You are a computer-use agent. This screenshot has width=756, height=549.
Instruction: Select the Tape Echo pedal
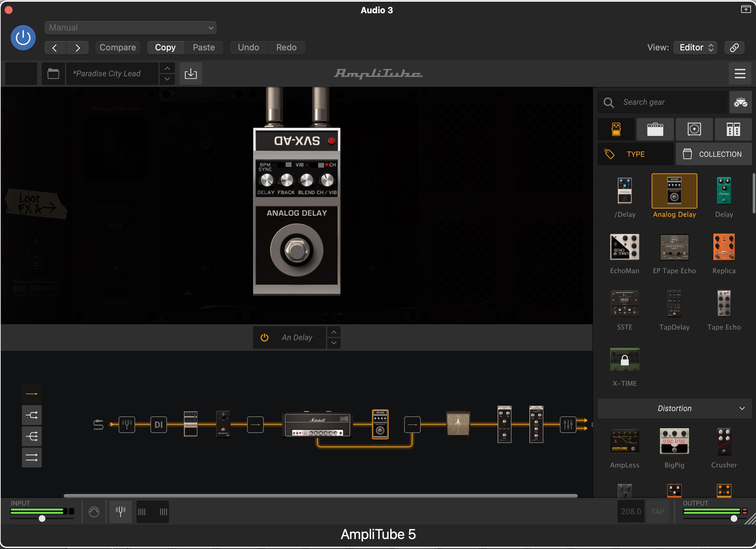[x=724, y=304]
